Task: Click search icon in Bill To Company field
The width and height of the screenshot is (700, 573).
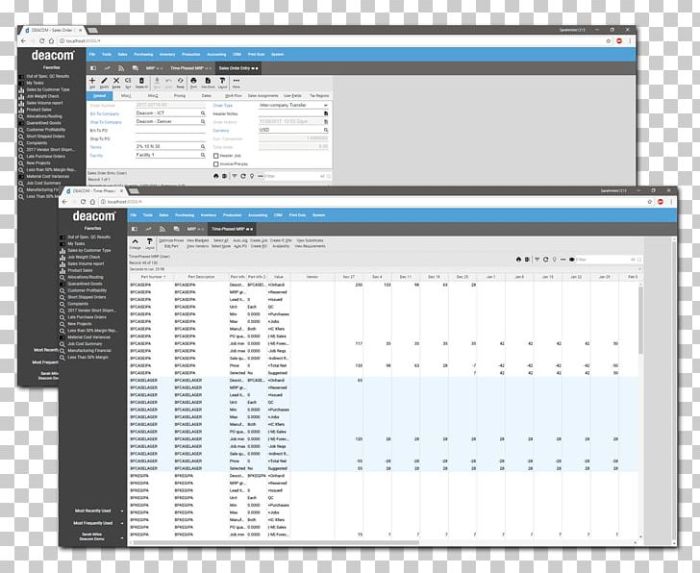Action: pyautogui.click(x=203, y=113)
